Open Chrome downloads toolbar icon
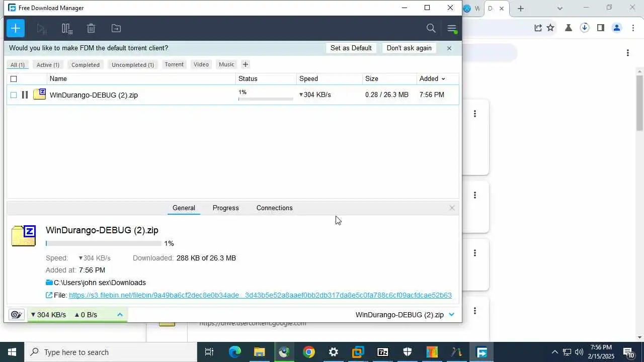The image size is (644, 362). [x=585, y=28]
